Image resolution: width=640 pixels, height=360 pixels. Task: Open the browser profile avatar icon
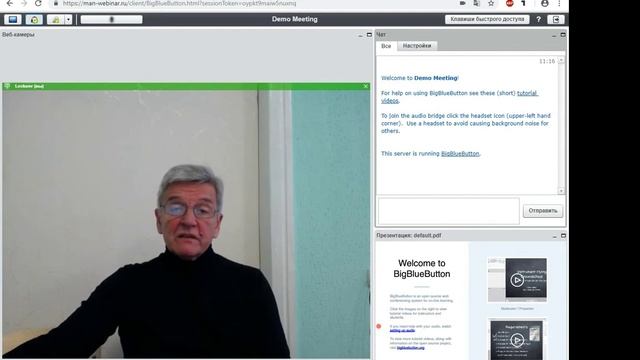(544, 3)
